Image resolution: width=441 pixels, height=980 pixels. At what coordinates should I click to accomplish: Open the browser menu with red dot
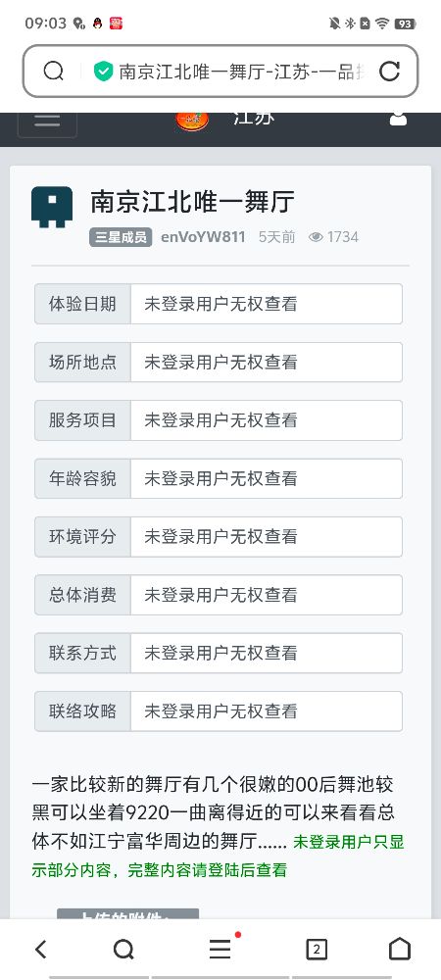(x=221, y=948)
